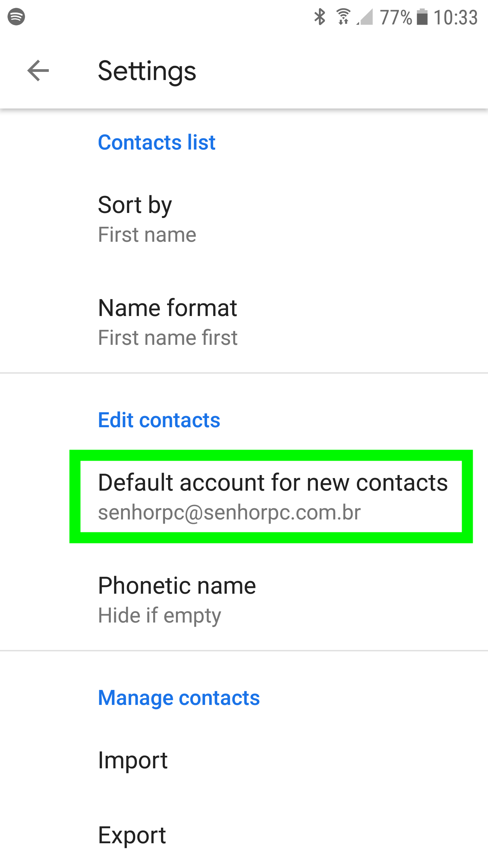Tap the Wi-Fi status icon
Image resolution: width=488 pixels, height=868 pixels.
(343, 17)
